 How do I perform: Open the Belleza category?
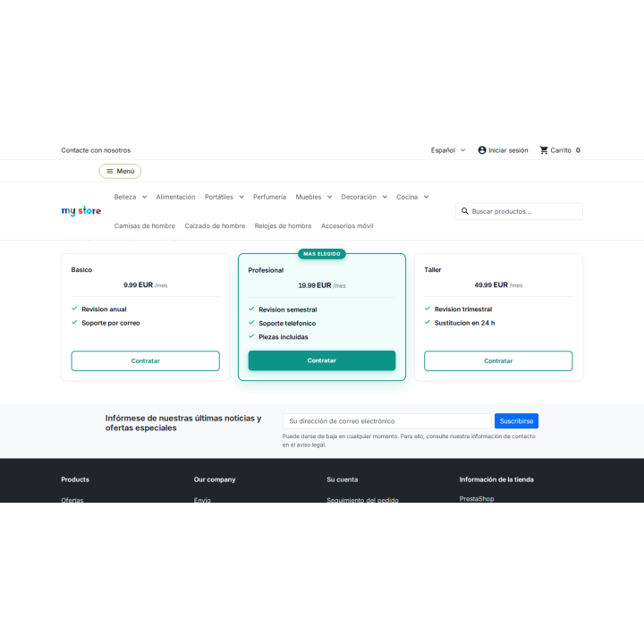[125, 197]
